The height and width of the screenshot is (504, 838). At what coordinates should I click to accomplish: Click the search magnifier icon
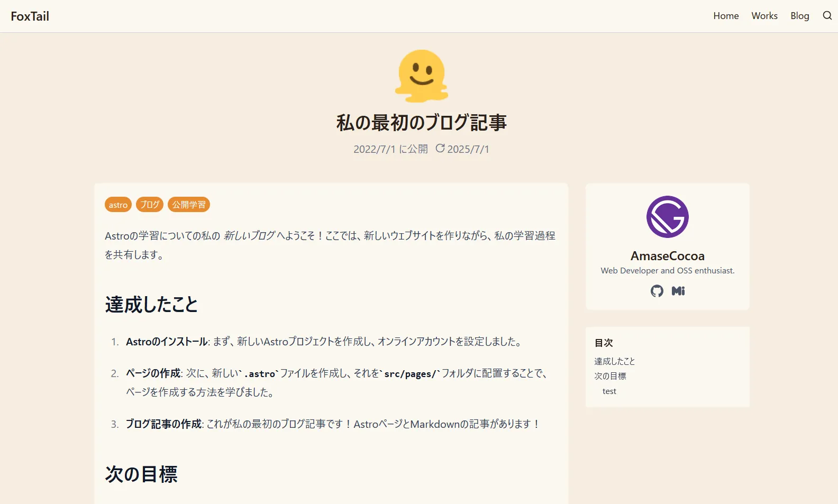coord(827,16)
